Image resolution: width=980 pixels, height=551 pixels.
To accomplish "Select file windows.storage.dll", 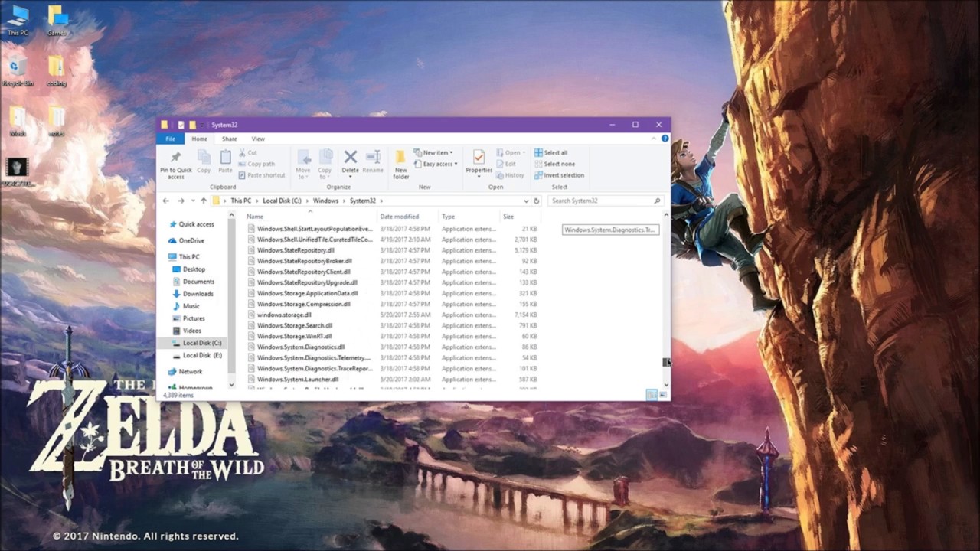I will (284, 315).
